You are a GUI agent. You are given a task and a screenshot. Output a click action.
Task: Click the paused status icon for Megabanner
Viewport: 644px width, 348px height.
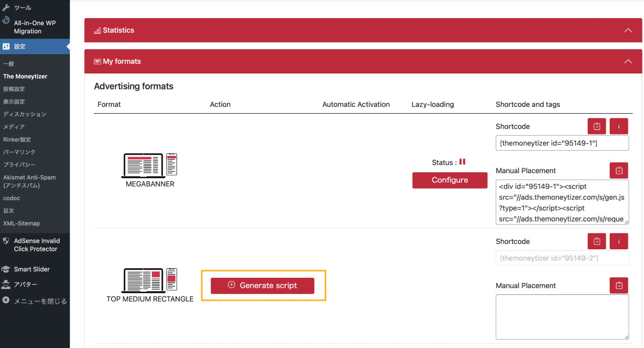pyautogui.click(x=462, y=162)
